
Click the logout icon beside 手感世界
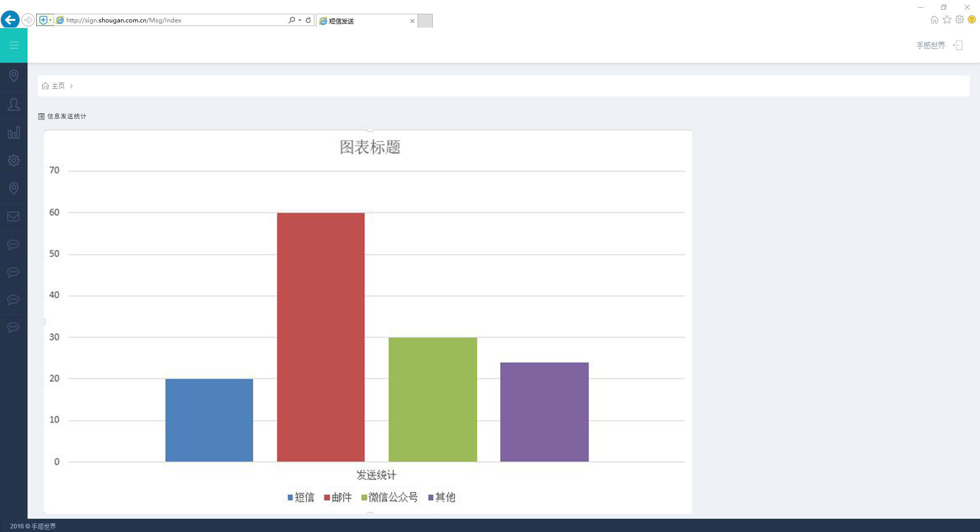point(958,45)
